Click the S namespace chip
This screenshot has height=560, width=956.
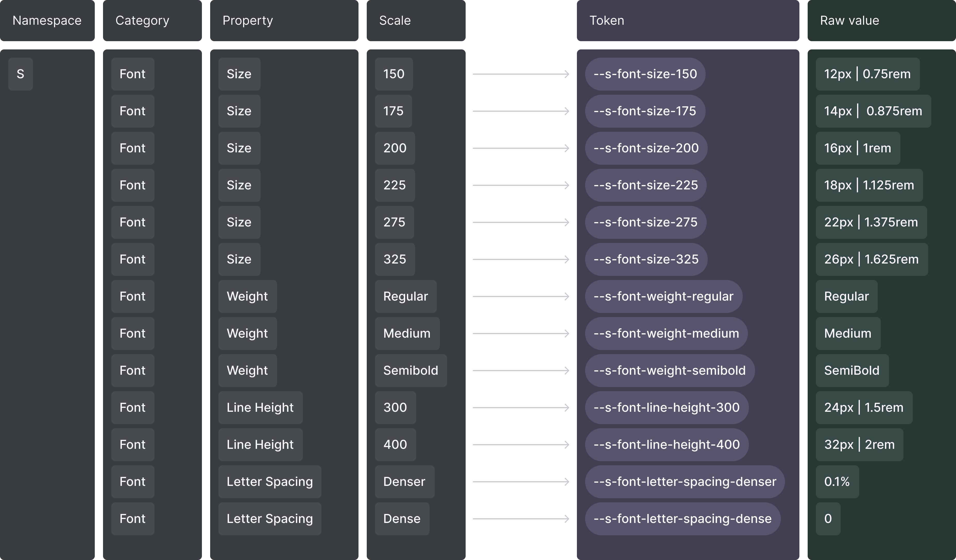(x=21, y=74)
